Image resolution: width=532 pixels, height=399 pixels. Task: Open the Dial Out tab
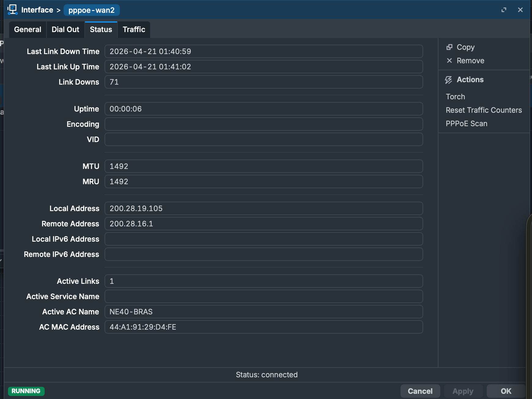65,30
